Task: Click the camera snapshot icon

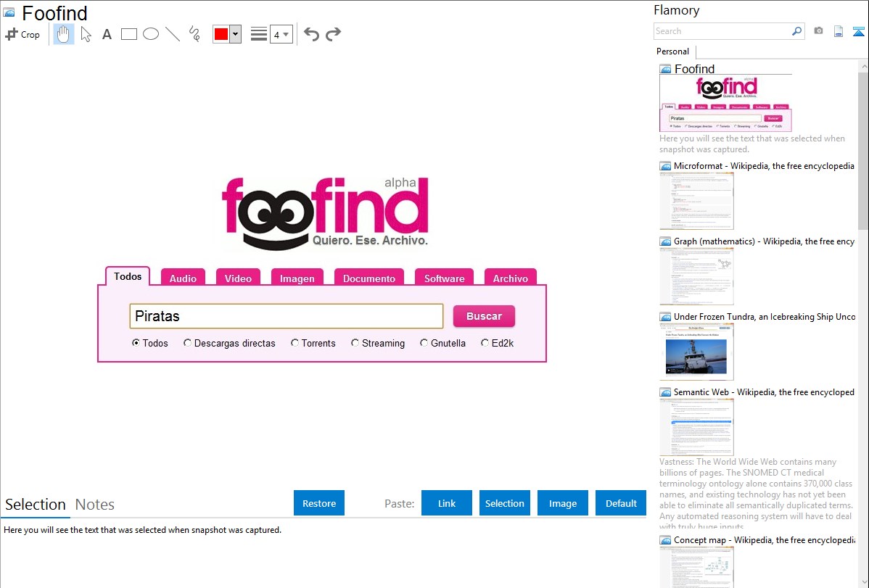Action: pos(818,31)
